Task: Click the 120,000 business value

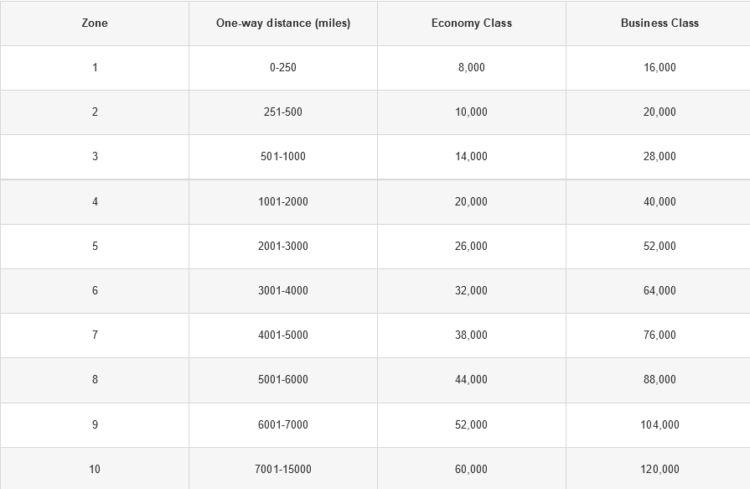Action: click(x=660, y=469)
